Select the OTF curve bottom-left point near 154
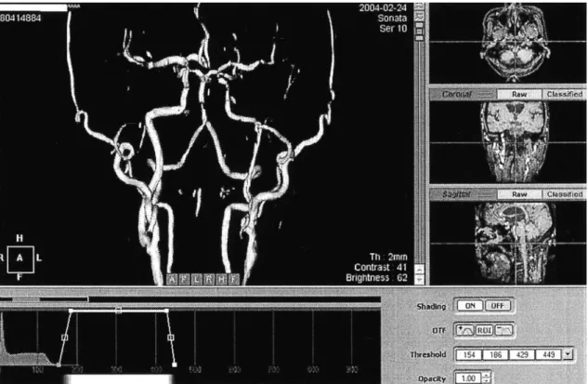The image size is (588, 384). (59, 364)
